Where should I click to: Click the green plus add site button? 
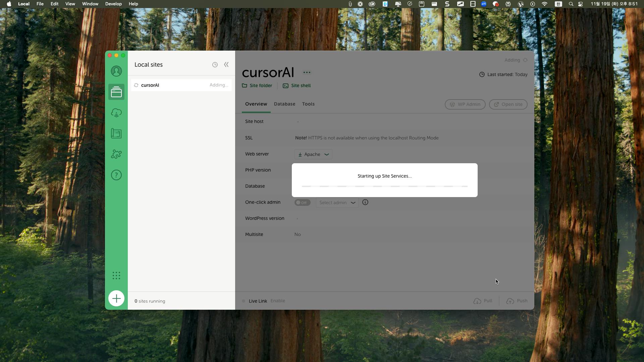coord(116,298)
